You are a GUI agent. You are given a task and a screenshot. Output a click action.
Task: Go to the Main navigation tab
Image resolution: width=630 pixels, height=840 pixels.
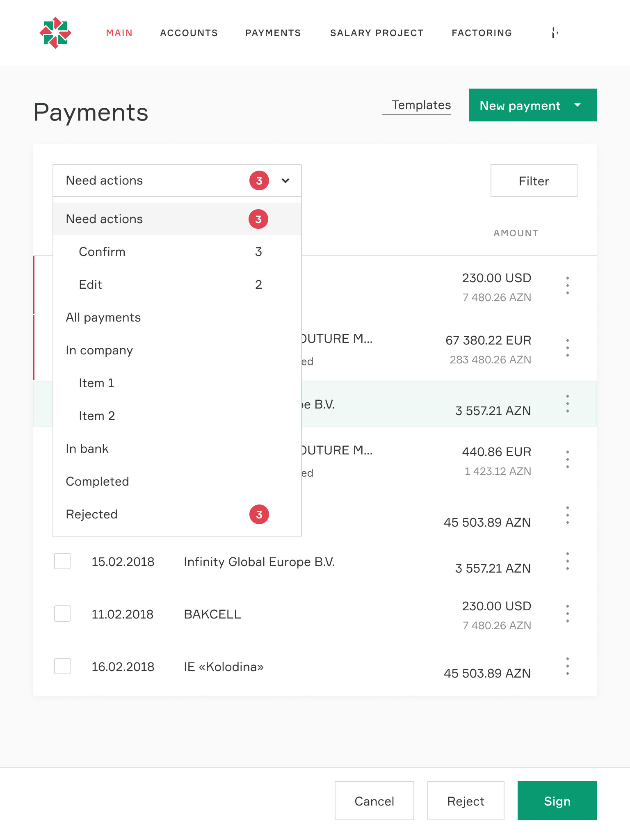coord(119,33)
